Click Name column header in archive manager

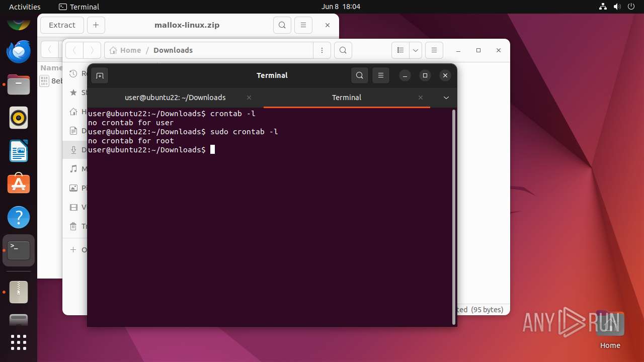51,68
